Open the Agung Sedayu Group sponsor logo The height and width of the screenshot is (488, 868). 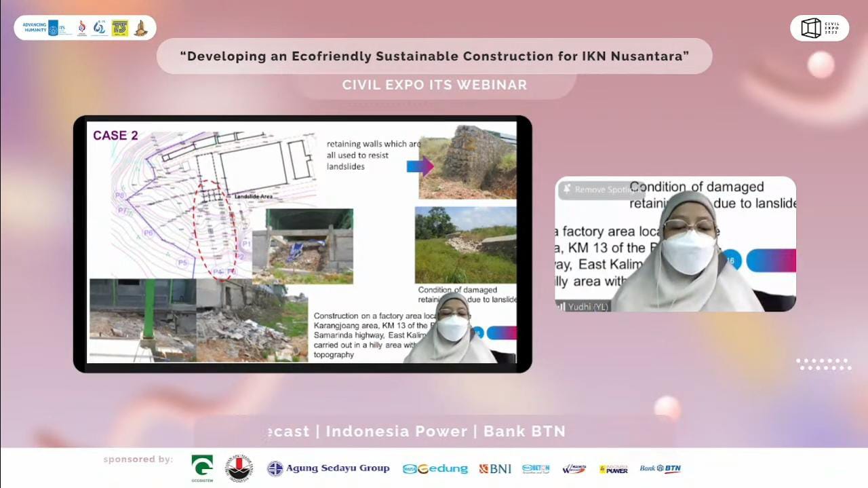tap(328, 468)
